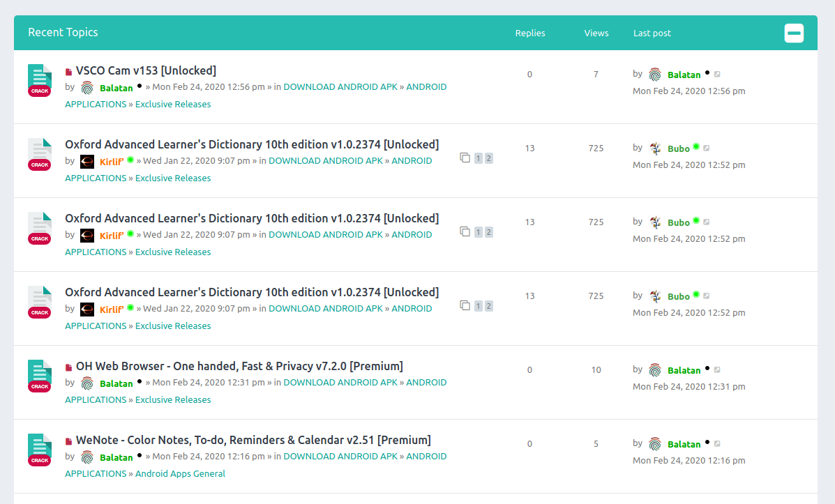Image resolution: width=835 pixels, height=504 pixels.
Task: Click the OH Web Browser topic document icon
Action: (x=40, y=376)
